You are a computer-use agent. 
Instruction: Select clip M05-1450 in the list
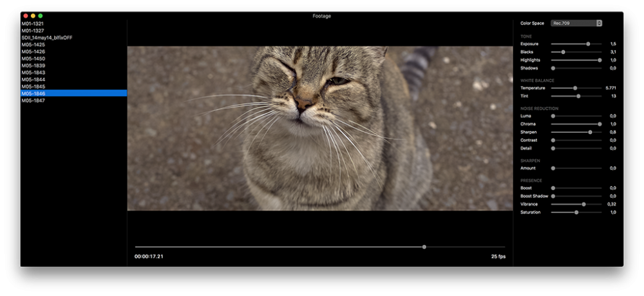point(33,59)
